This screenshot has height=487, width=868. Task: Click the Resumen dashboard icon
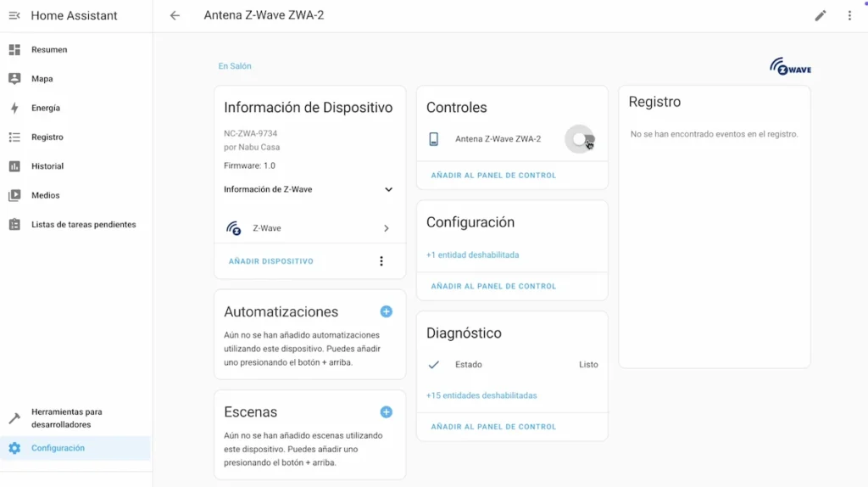click(14, 50)
